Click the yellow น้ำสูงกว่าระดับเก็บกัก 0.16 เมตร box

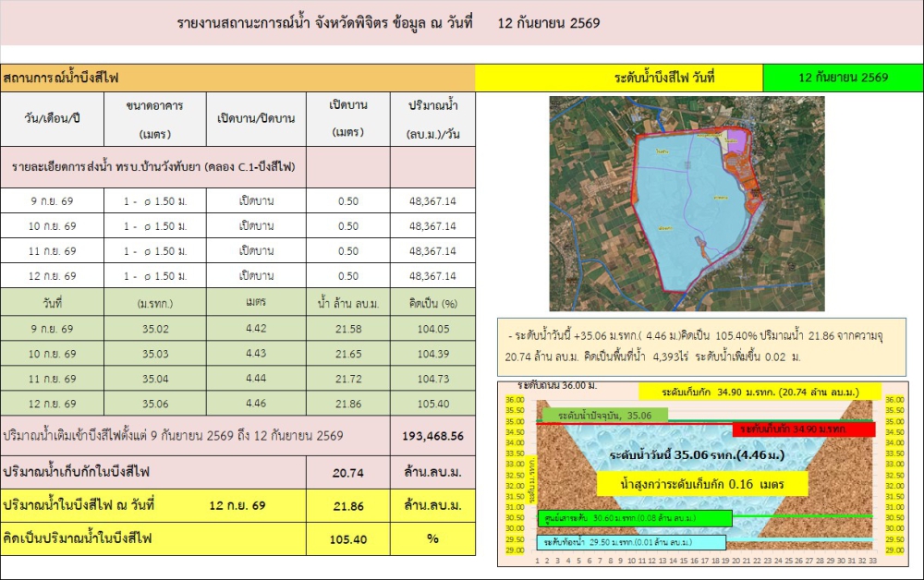[702, 484]
